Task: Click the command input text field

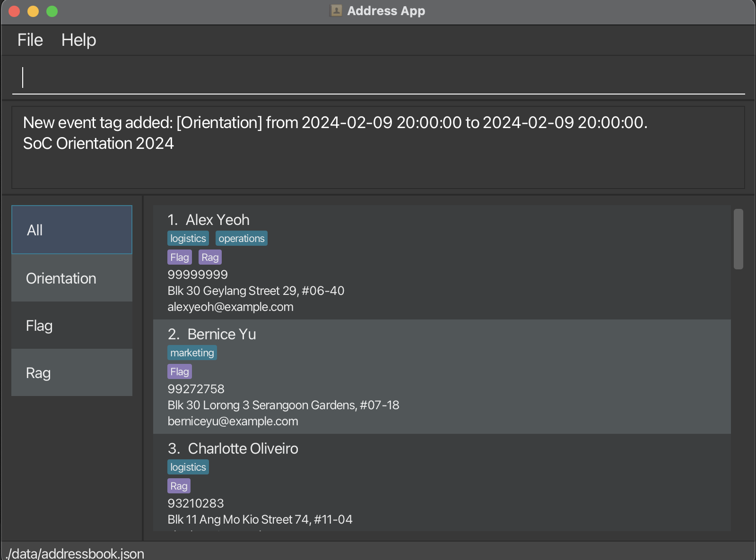Action: pos(378,78)
